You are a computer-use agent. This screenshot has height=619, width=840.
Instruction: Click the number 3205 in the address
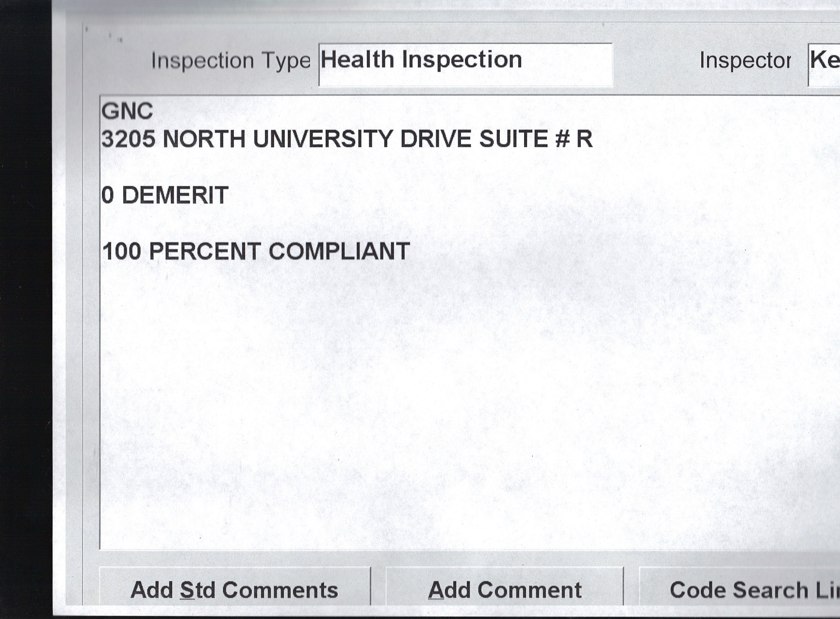pos(129,139)
